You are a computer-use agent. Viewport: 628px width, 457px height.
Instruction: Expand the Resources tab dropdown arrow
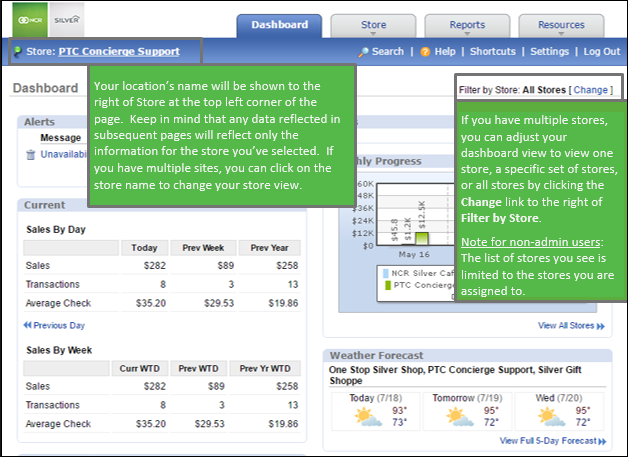[561, 34]
